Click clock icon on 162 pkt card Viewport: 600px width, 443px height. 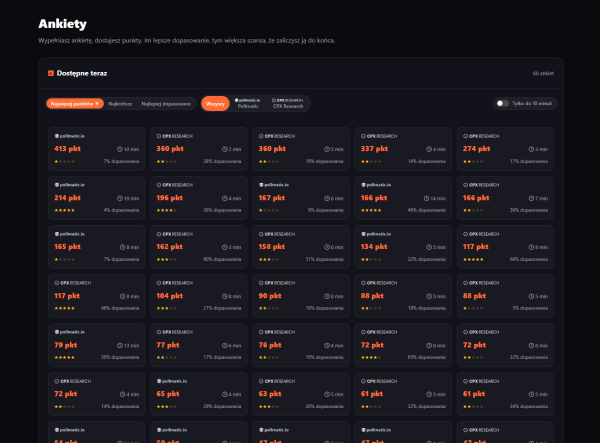225,247
